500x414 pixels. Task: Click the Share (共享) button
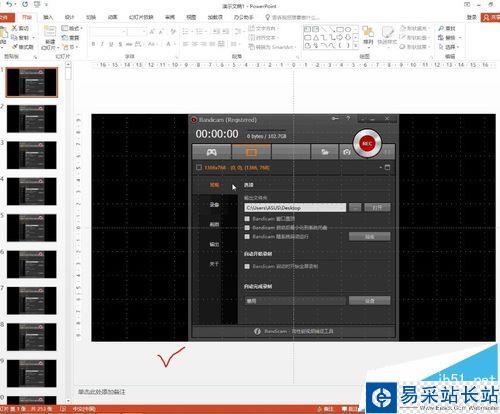(x=491, y=17)
